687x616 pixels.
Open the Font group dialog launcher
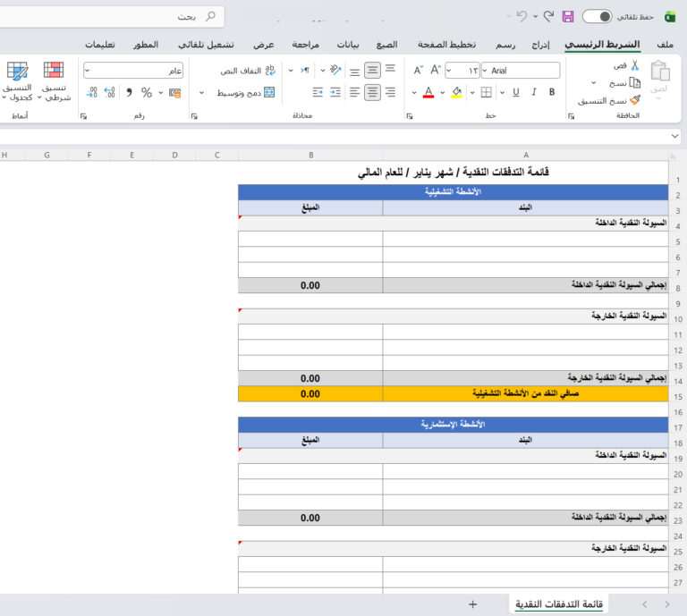click(x=409, y=116)
